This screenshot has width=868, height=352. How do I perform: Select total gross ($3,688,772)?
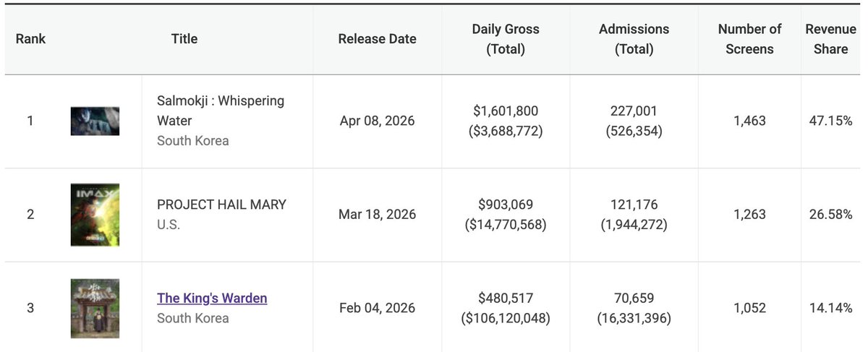[506, 132]
